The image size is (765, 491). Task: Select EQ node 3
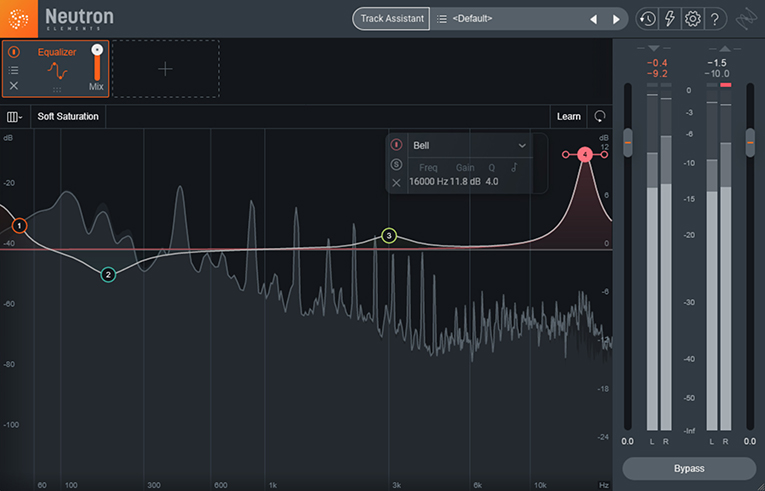coord(389,236)
